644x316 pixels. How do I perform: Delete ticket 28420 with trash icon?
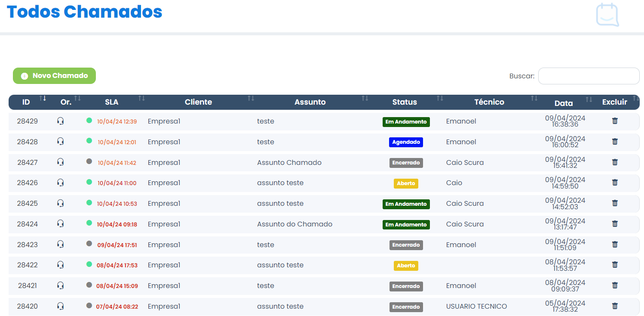[615, 306]
